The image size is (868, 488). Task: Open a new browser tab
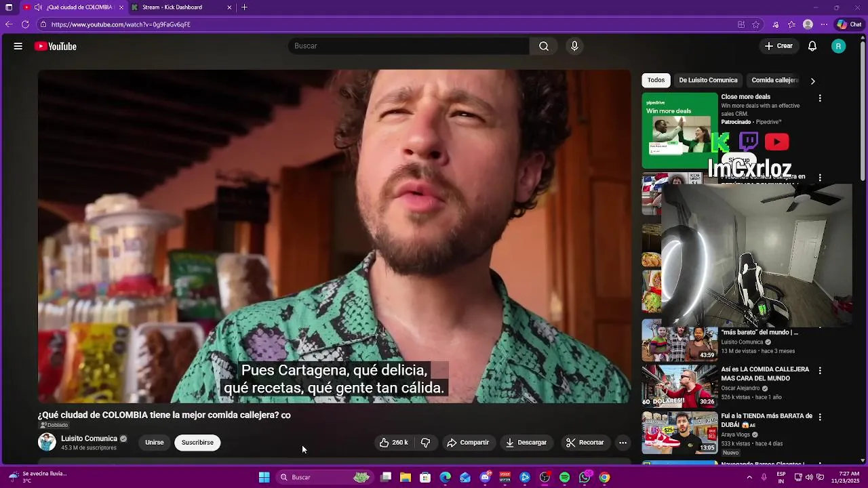(x=244, y=7)
